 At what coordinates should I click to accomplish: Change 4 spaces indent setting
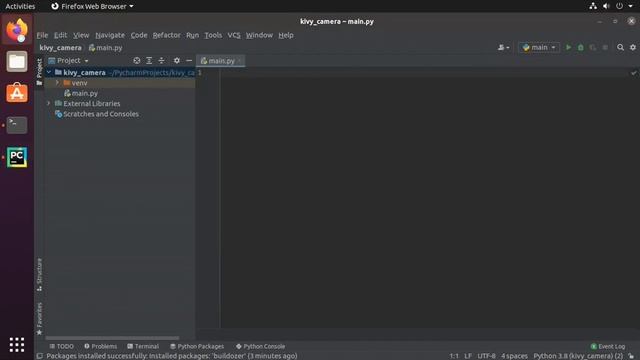514,356
